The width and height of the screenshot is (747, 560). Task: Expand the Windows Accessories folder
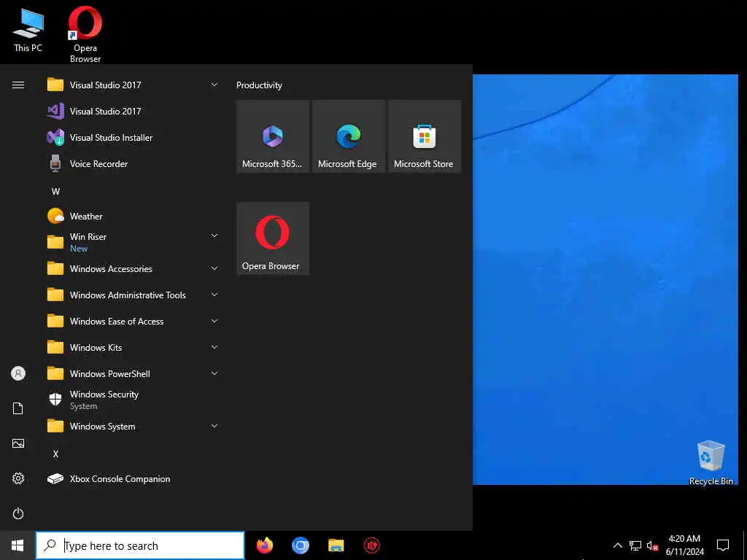[x=133, y=268]
